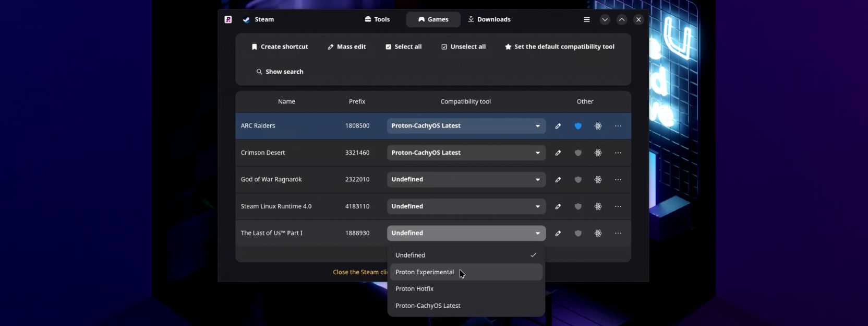Click Select all checkbox button
The image size is (868, 326).
pyautogui.click(x=403, y=46)
